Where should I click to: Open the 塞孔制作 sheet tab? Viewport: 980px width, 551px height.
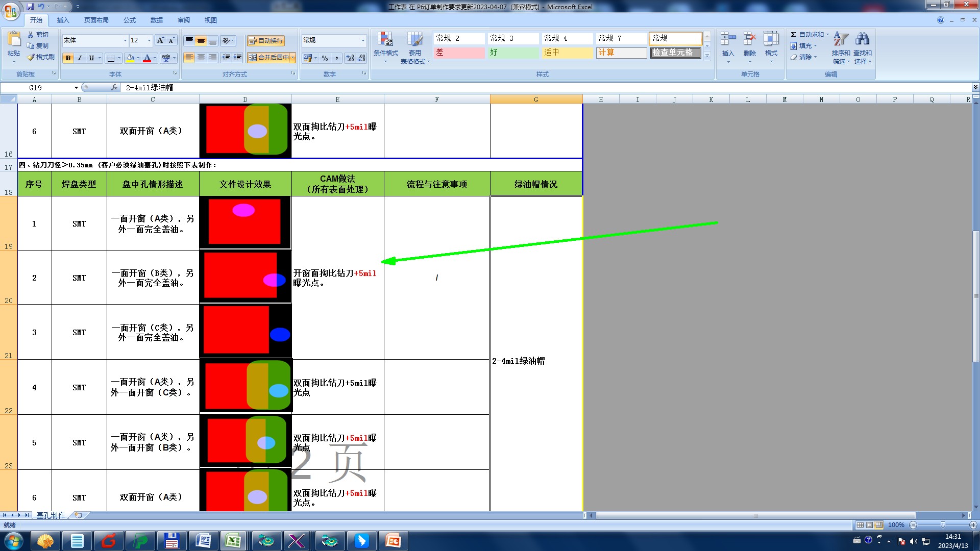pyautogui.click(x=51, y=515)
